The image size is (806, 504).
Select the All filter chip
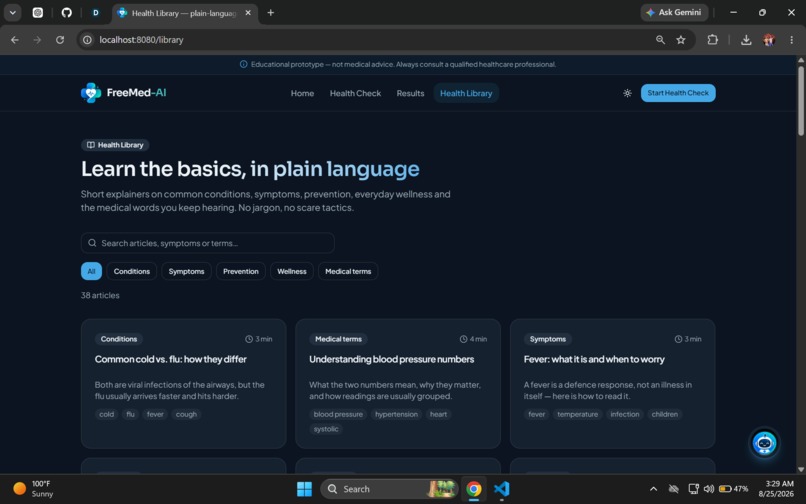coord(91,271)
